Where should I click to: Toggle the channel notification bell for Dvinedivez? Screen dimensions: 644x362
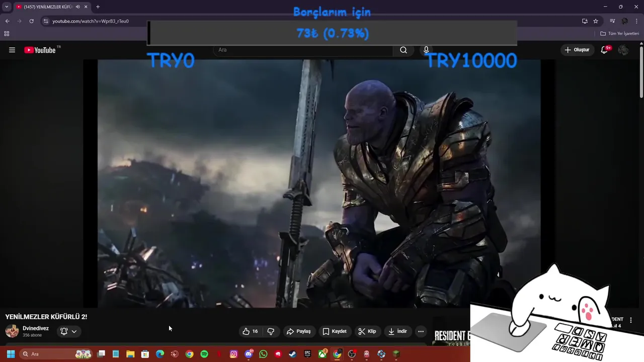coord(64,331)
